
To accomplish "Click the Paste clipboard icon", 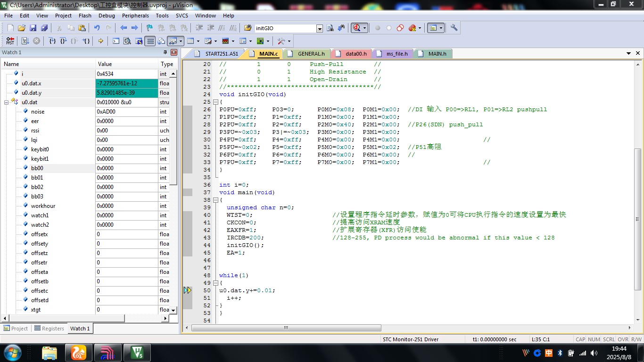I will click(x=82, y=28).
